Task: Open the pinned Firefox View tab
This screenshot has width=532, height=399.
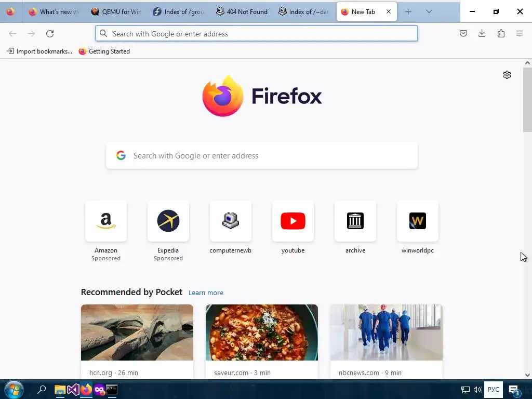Action: point(10,11)
